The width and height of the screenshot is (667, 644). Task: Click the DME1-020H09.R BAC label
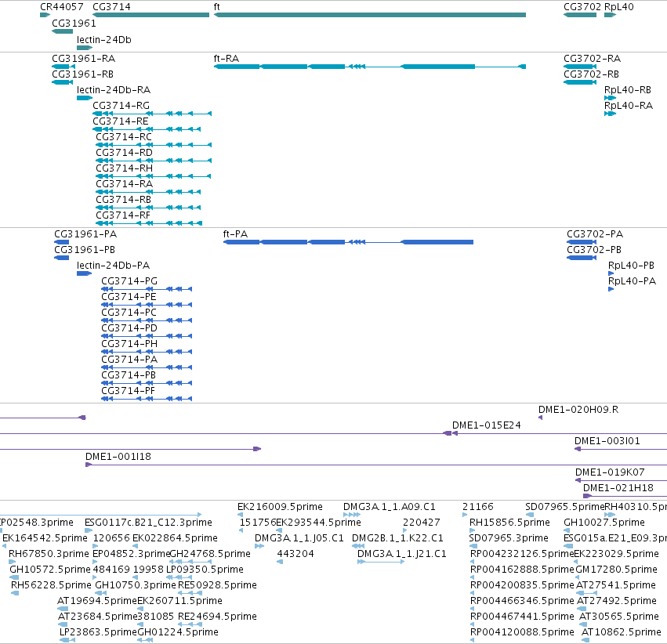(x=578, y=410)
